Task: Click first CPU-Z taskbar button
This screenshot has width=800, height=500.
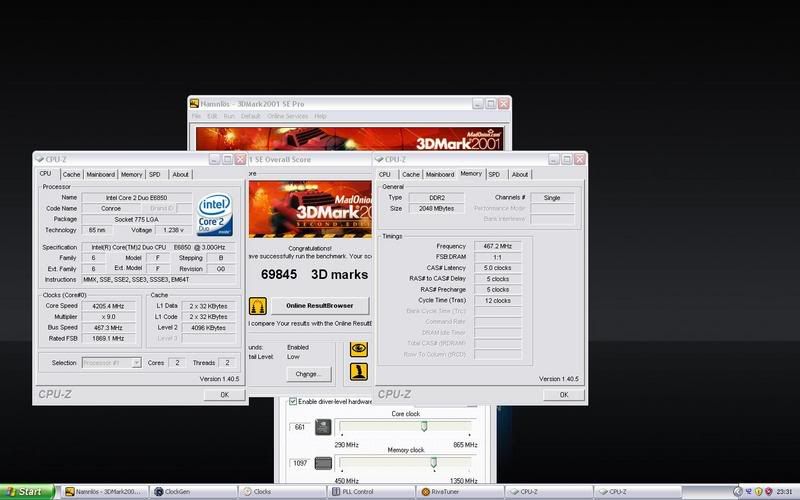Action: pyautogui.click(x=548, y=492)
